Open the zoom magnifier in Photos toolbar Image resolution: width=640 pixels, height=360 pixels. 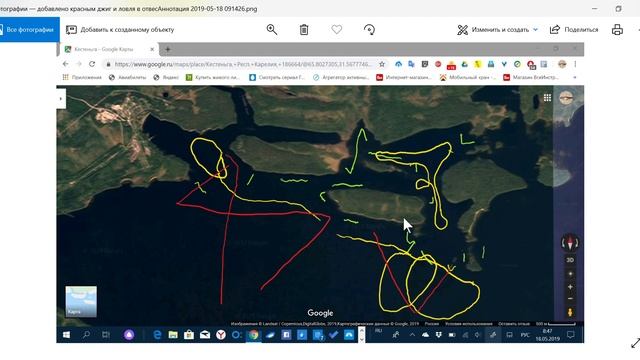pos(272,29)
